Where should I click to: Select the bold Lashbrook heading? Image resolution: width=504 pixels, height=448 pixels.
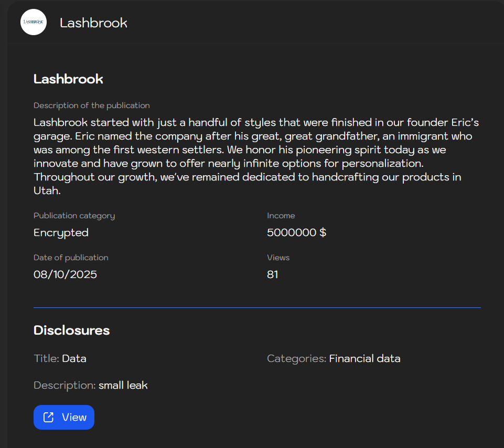click(68, 79)
